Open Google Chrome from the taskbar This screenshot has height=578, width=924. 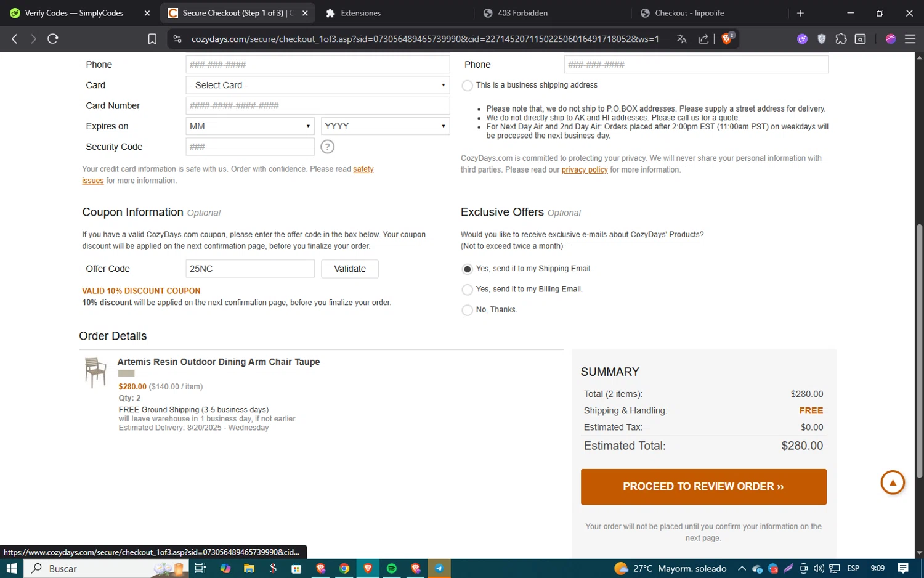pyautogui.click(x=344, y=568)
